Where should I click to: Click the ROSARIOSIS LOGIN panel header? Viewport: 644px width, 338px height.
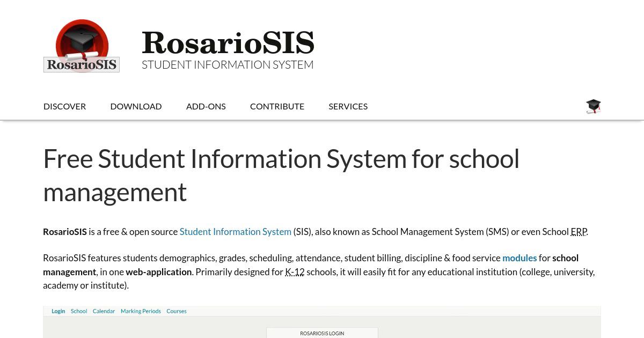[x=322, y=333]
